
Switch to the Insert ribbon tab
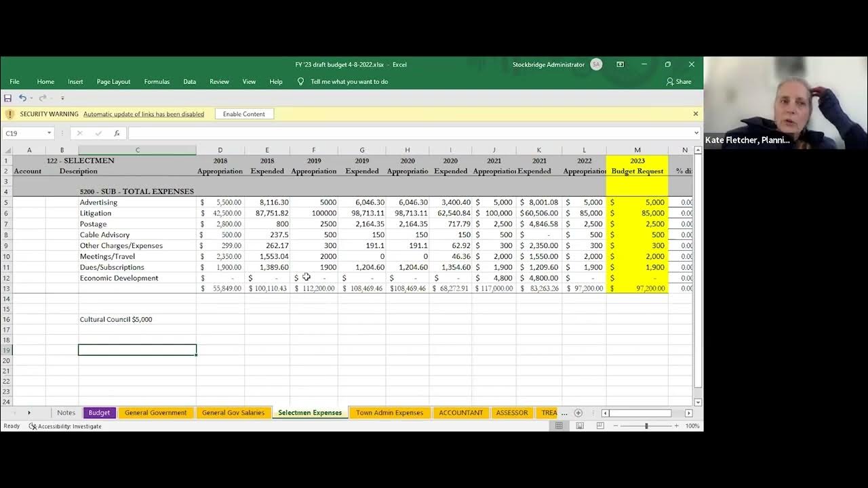pyautogui.click(x=75, y=81)
